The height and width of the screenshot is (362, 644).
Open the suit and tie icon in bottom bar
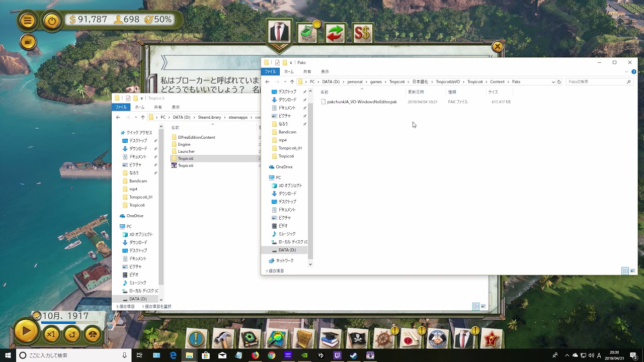click(464, 338)
